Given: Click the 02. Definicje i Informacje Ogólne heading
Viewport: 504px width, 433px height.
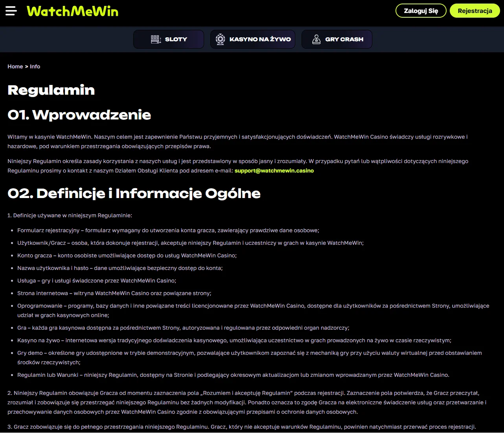Looking at the screenshot, I should coord(134,193).
